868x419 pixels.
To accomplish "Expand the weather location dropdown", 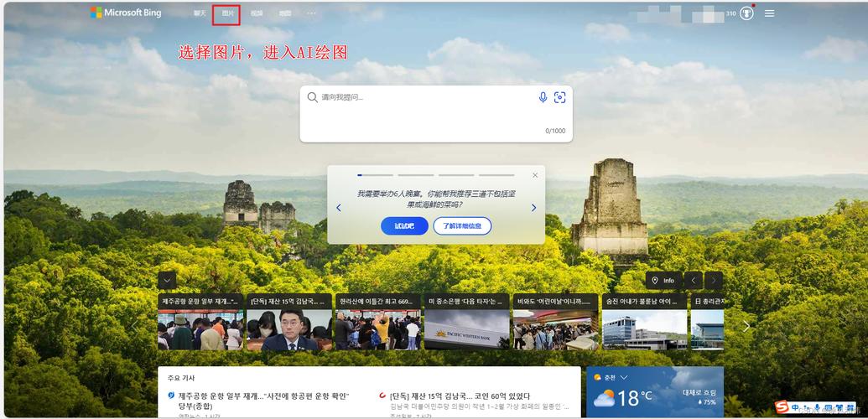I will [x=623, y=378].
